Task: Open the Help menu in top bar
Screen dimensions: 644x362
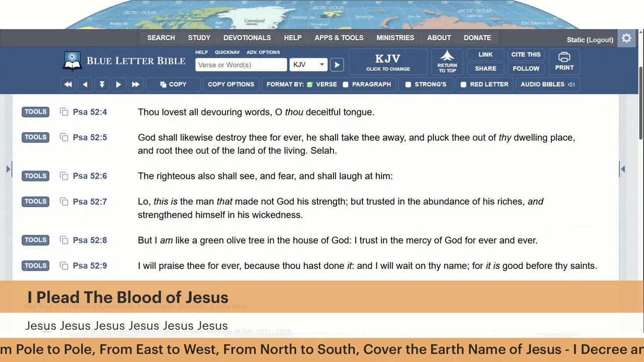Action: [293, 38]
